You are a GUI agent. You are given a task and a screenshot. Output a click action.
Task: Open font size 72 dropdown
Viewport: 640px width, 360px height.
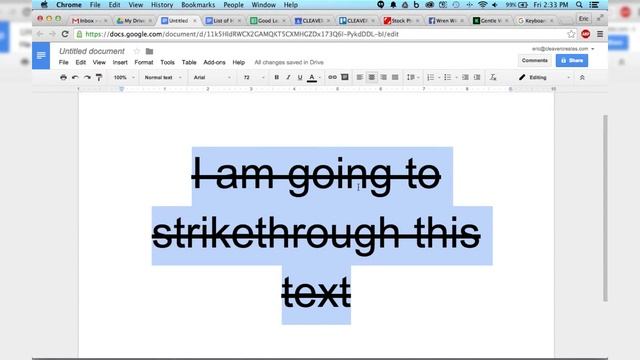[254, 77]
